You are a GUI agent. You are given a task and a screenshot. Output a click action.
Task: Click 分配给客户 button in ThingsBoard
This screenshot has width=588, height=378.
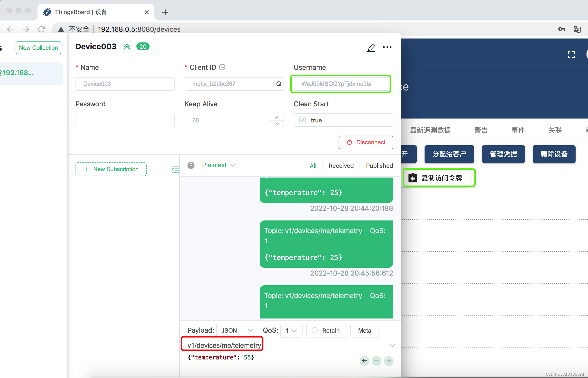point(449,154)
